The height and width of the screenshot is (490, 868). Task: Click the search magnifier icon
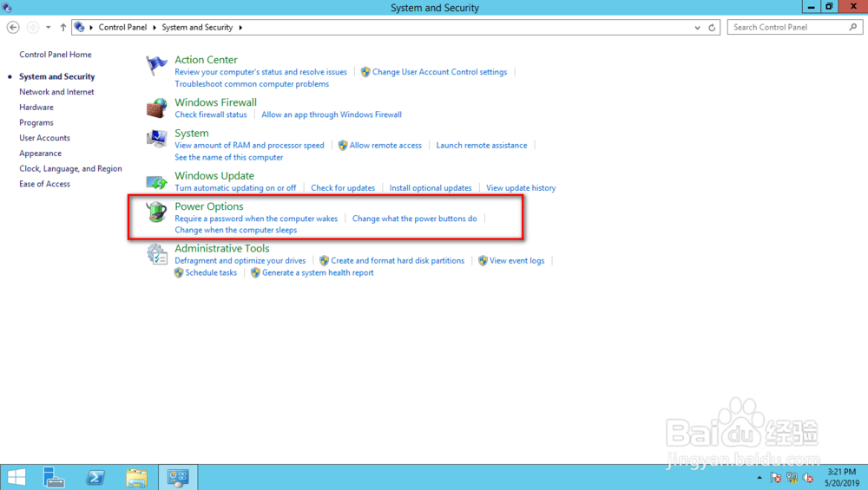point(853,27)
